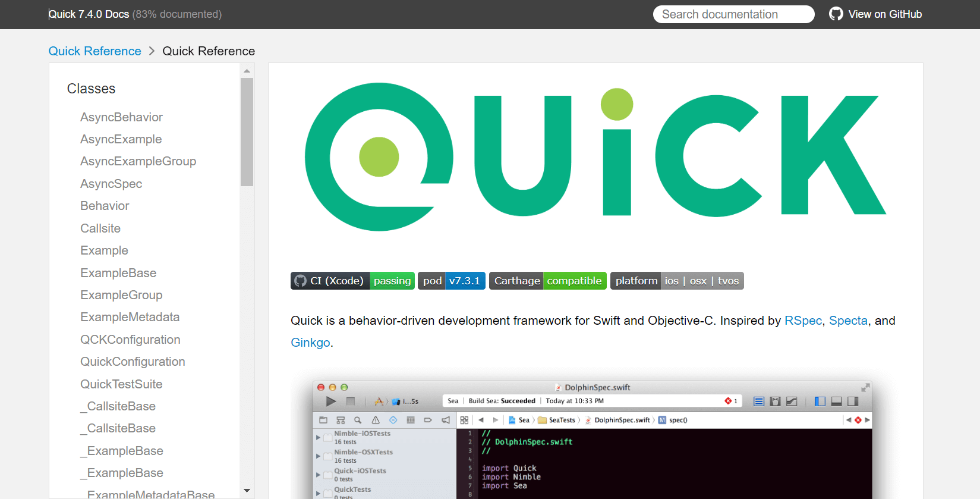Open the QuickConfiguration class page
This screenshot has height=499, width=980.
pyautogui.click(x=133, y=362)
